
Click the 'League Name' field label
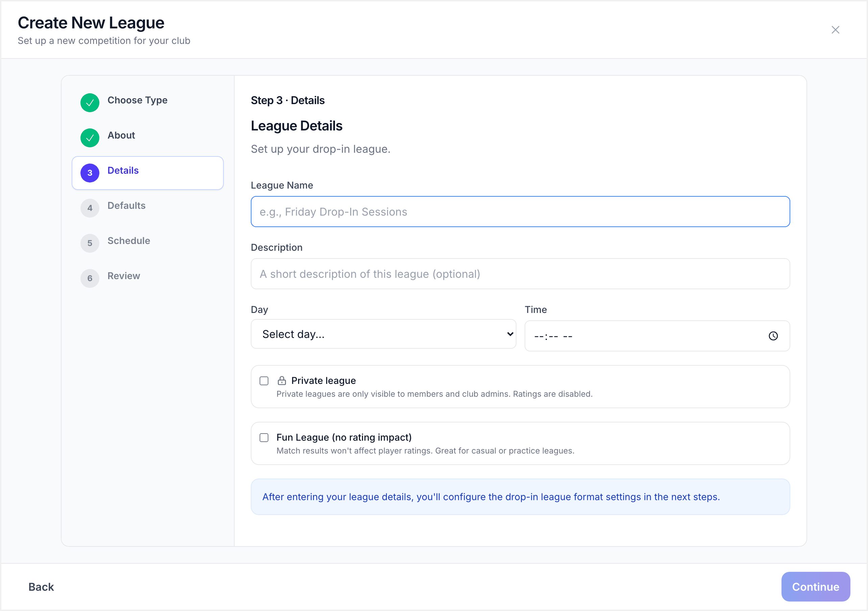pos(282,185)
